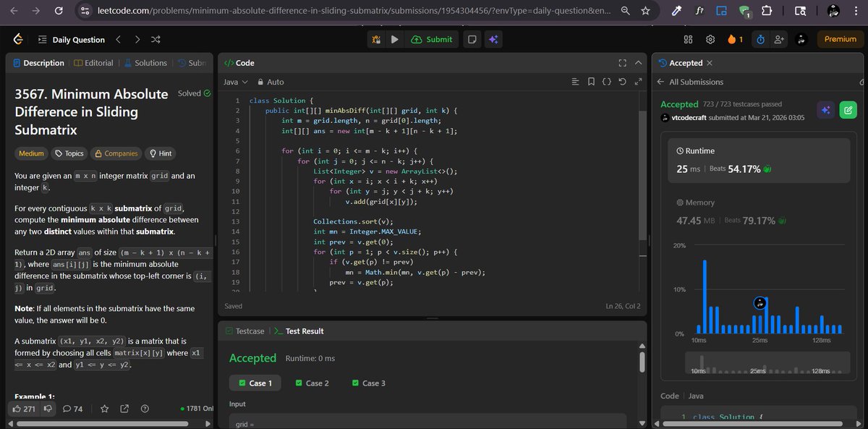Click the green edit note button in Accepted panel
The width and height of the screenshot is (868, 429).
pos(848,110)
